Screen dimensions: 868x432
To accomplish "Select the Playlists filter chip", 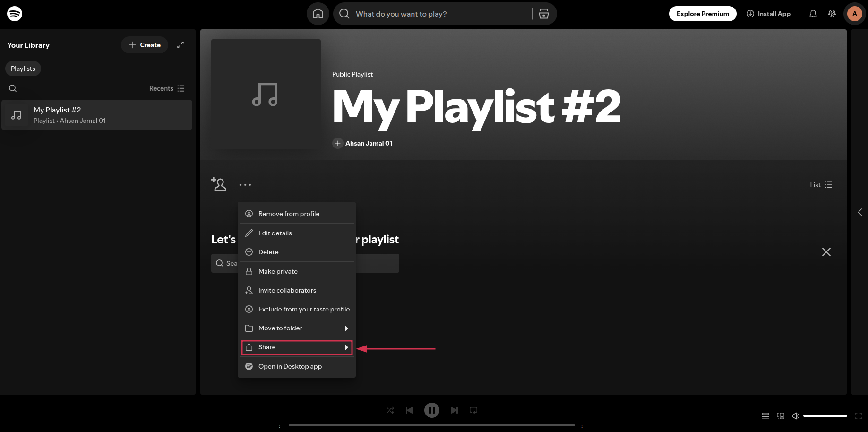I will 23,69.
